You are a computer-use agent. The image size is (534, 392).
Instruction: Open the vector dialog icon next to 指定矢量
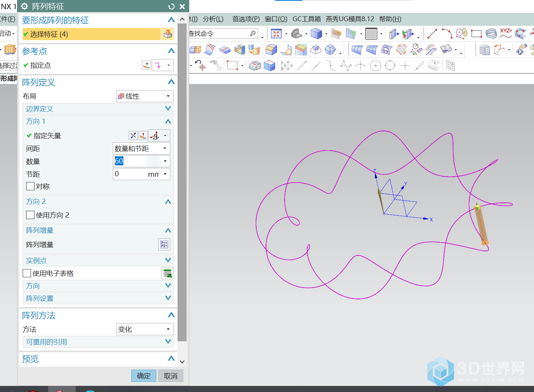143,135
